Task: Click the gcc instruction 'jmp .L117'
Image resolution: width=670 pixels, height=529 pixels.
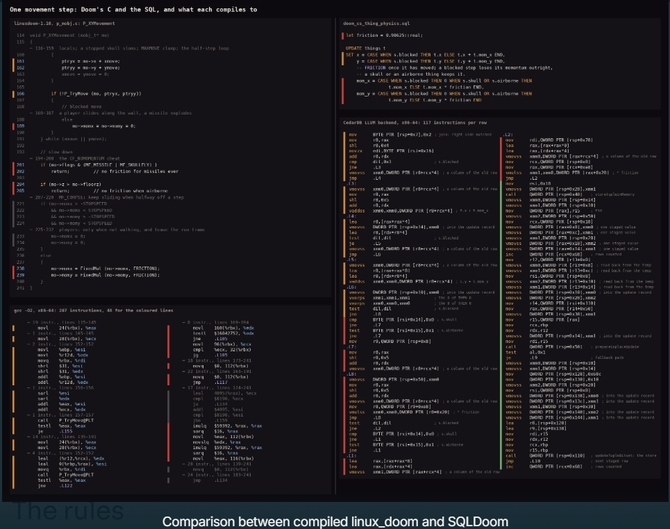Action: pos(210,382)
